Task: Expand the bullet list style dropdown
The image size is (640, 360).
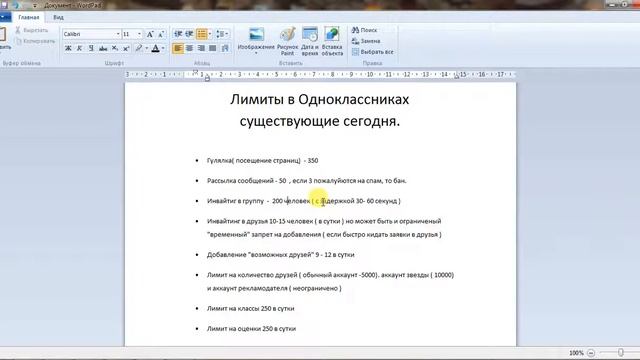Action: [x=210, y=34]
